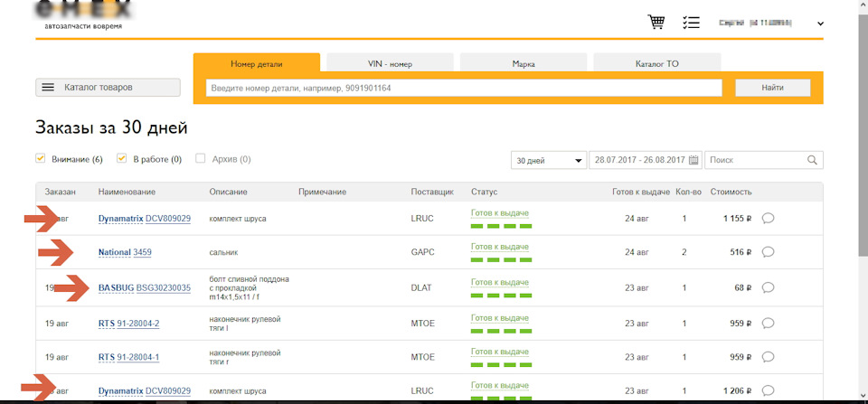This screenshot has width=868, height=404.
Task: Click the Найти search button
Action: click(x=772, y=88)
